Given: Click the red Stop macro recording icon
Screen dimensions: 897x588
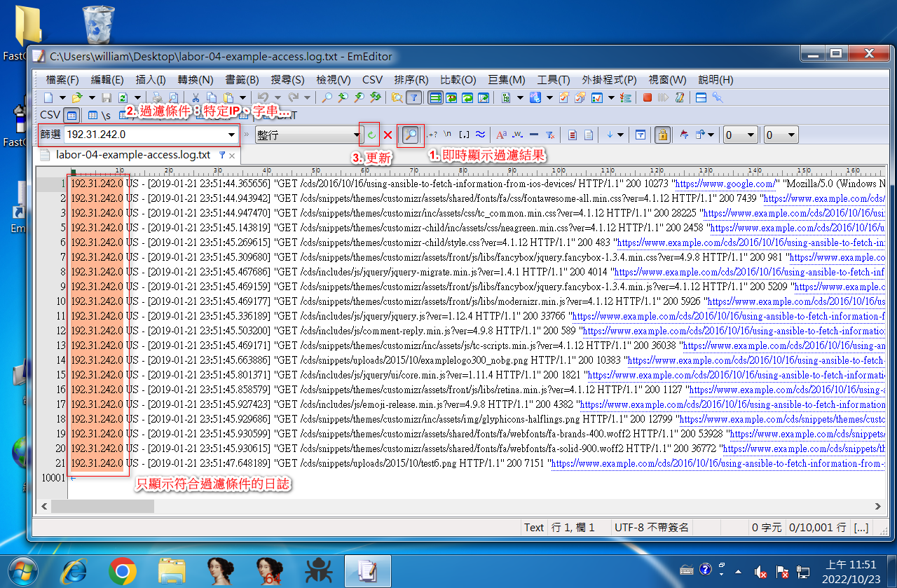Looking at the screenshot, I should 647,97.
